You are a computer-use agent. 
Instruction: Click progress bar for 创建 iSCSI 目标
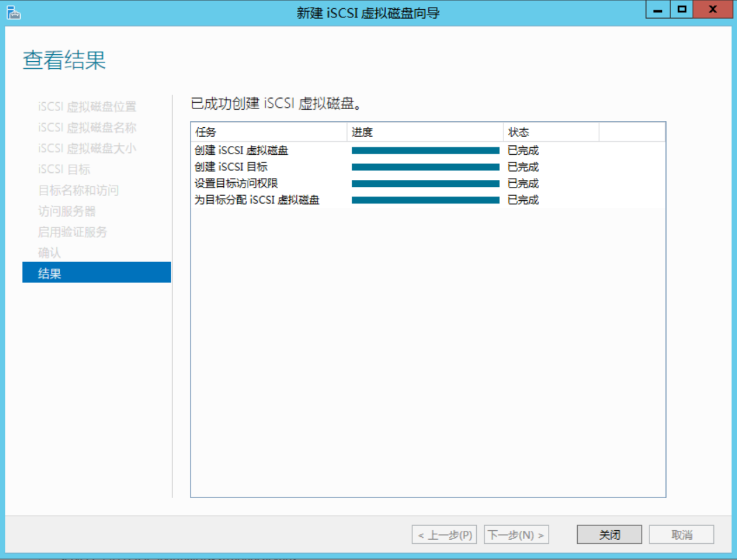(426, 167)
